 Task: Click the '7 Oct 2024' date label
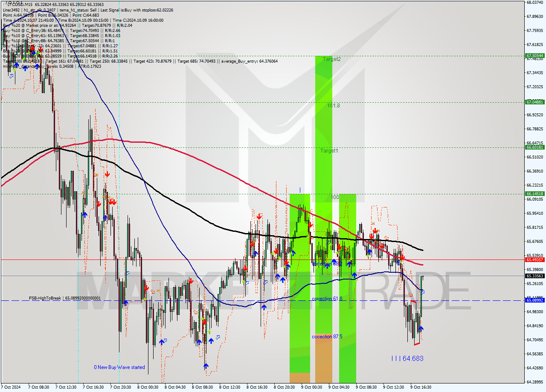[x=11, y=387]
